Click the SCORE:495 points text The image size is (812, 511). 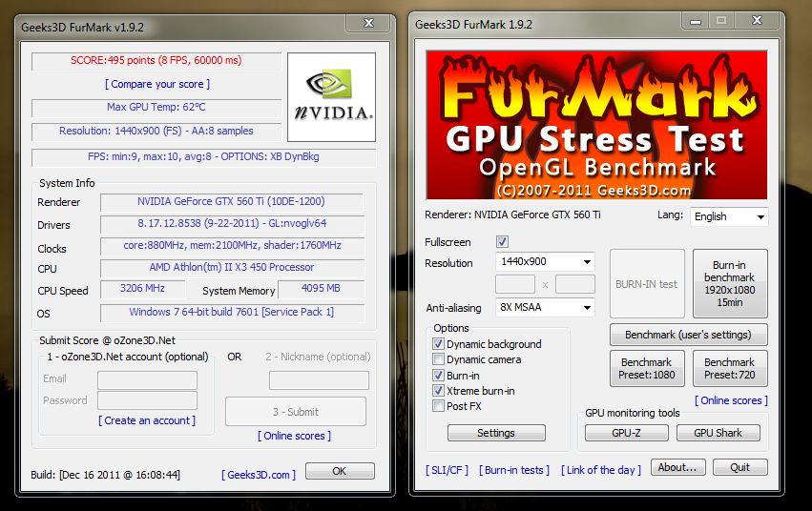156,60
